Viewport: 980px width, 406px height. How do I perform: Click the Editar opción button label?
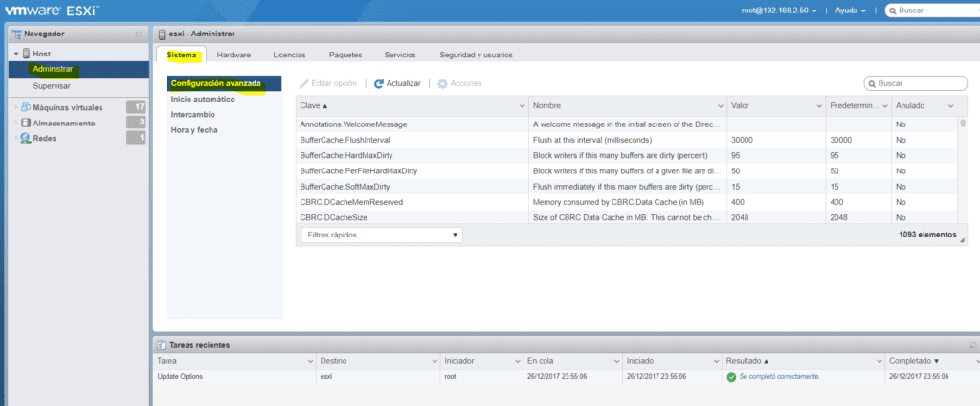[334, 83]
